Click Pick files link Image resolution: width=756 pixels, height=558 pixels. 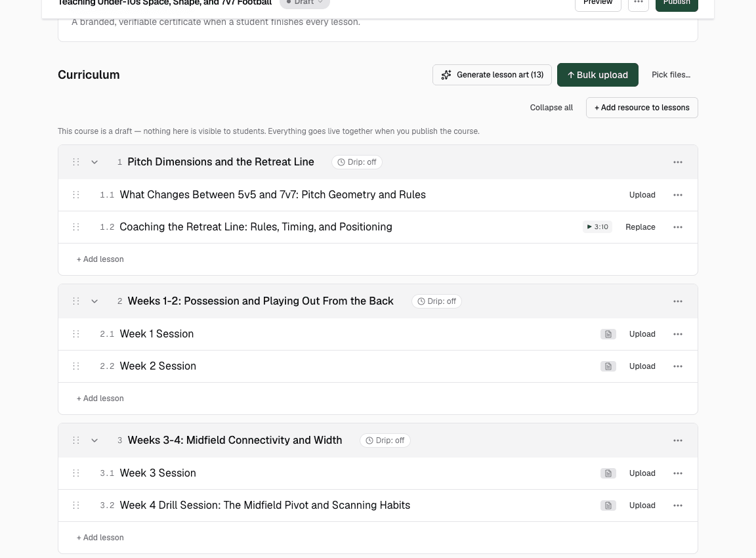click(671, 75)
